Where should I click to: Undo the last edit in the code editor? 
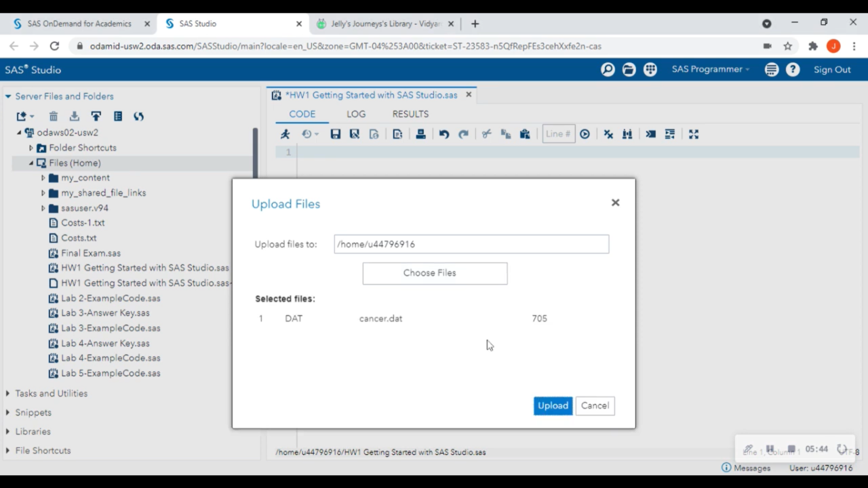click(444, 134)
